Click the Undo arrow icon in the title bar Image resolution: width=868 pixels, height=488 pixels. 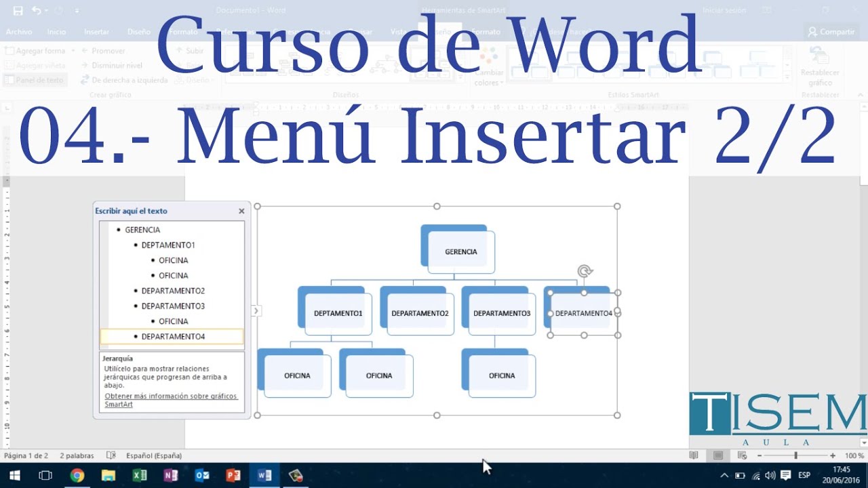pyautogui.click(x=36, y=10)
